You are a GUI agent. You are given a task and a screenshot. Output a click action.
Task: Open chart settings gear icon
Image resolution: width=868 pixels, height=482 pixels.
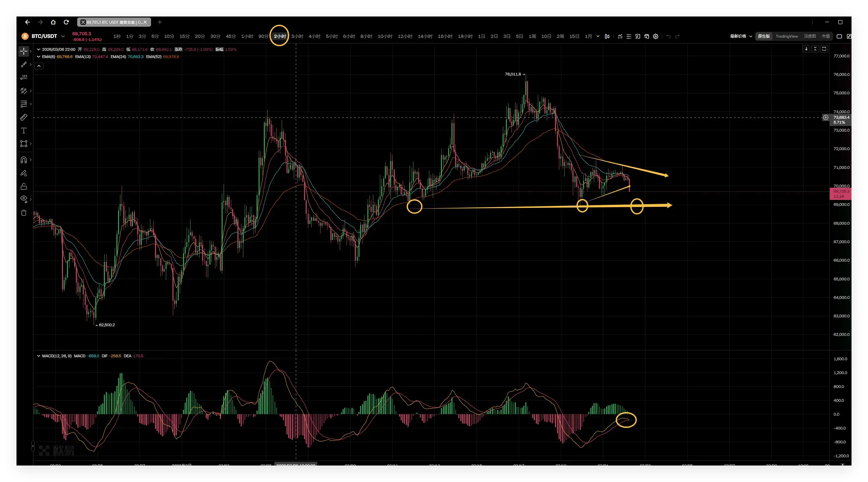pyautogui.click(x=655, y=36)
